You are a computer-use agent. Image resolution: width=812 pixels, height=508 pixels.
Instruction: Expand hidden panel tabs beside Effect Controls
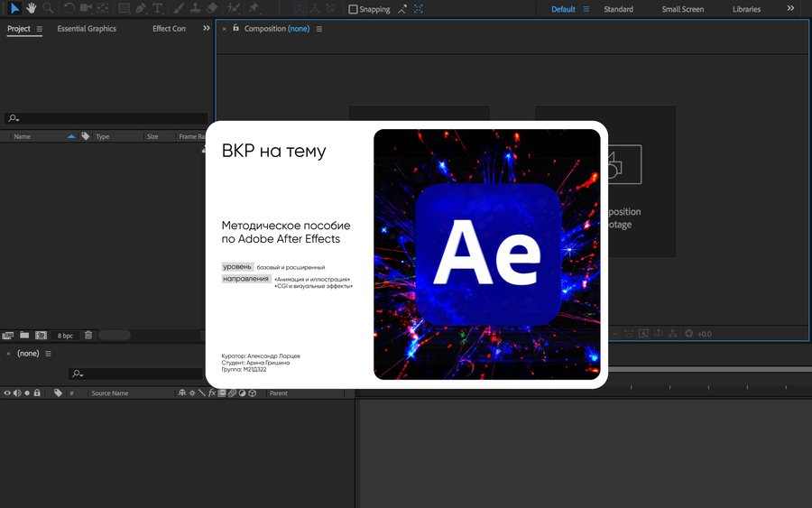(x=206, y=29)
